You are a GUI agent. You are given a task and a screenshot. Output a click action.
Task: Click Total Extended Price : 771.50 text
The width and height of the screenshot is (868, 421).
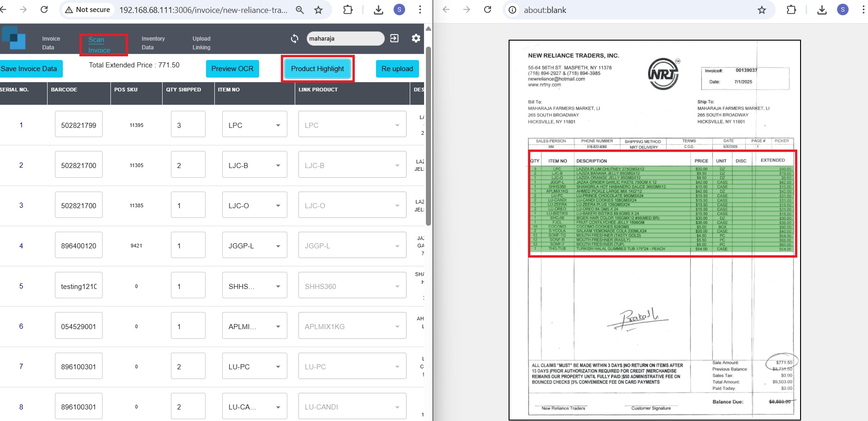[134, 65]
